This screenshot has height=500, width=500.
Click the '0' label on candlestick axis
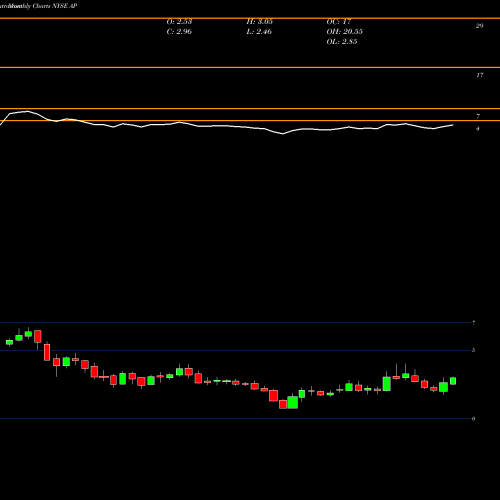[473, 419]
